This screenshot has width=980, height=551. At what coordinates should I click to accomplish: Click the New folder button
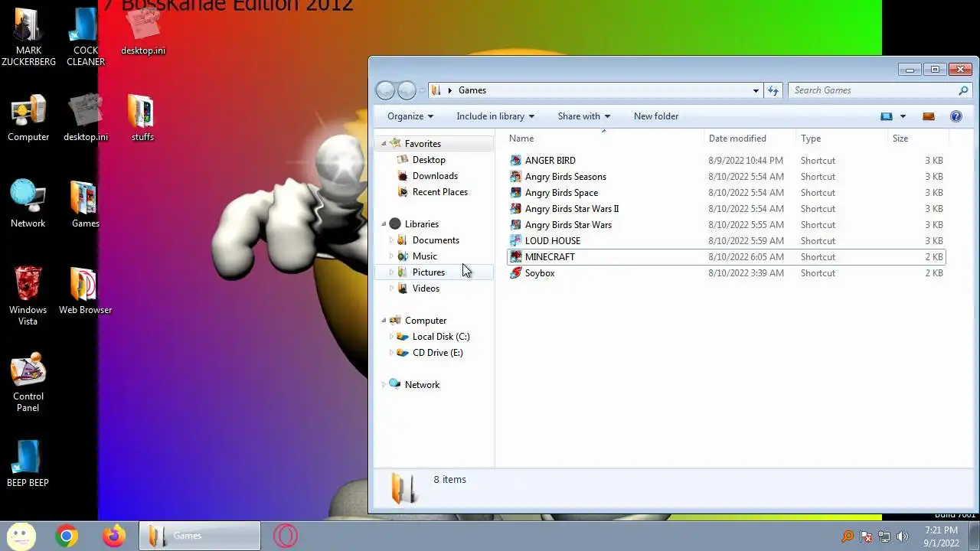(656, 116)
